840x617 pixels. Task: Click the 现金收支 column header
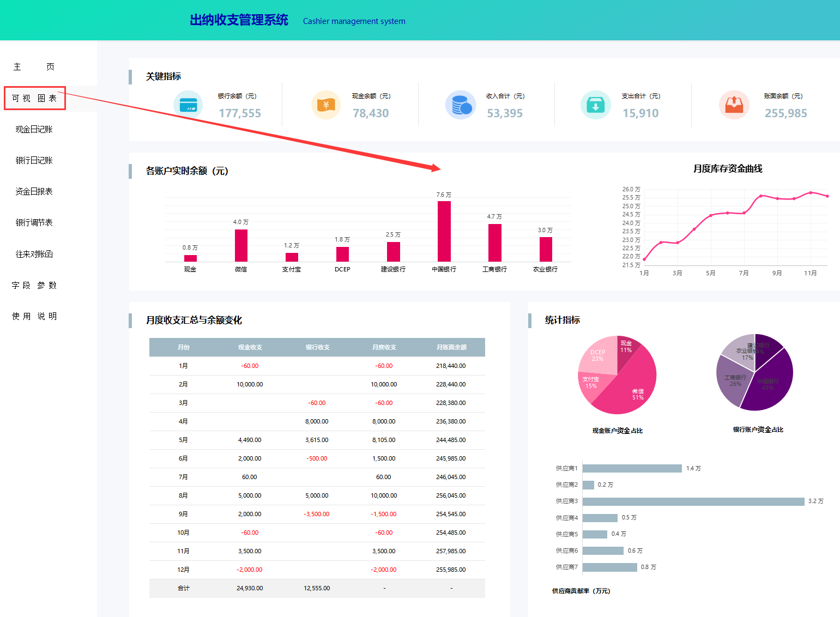click(250, 347)
